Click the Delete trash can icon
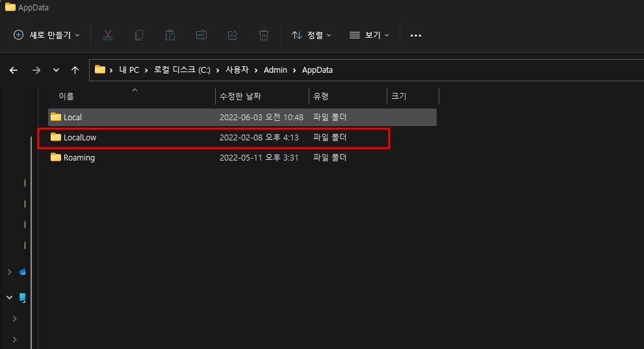The image size is (644, 349). 264,35
